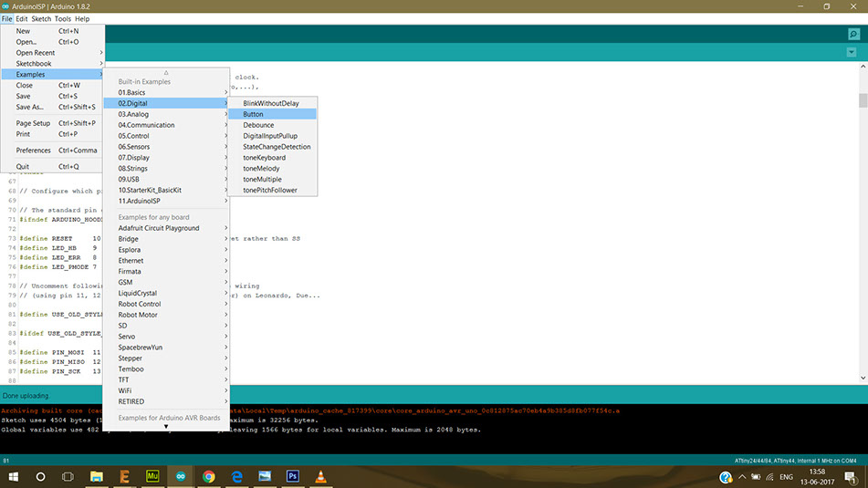Open the toneMelody example
Screen dimensions: 868x488
pos(273,168)
